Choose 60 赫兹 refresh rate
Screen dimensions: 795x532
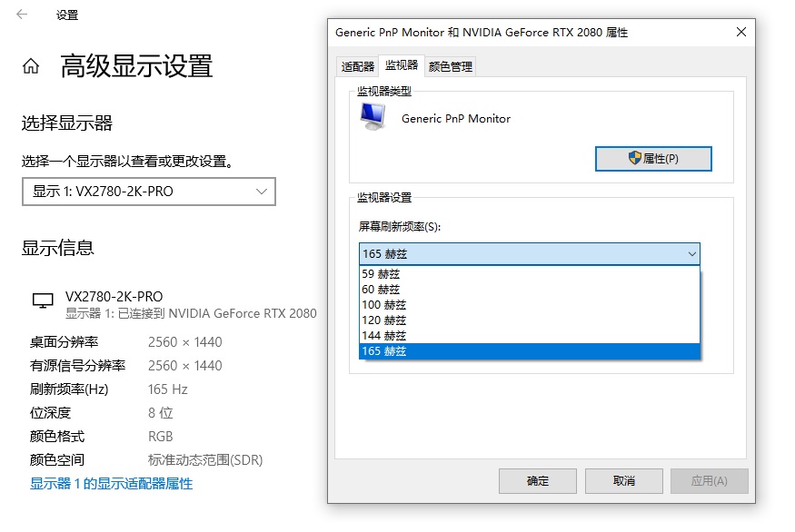pos(530,290)
